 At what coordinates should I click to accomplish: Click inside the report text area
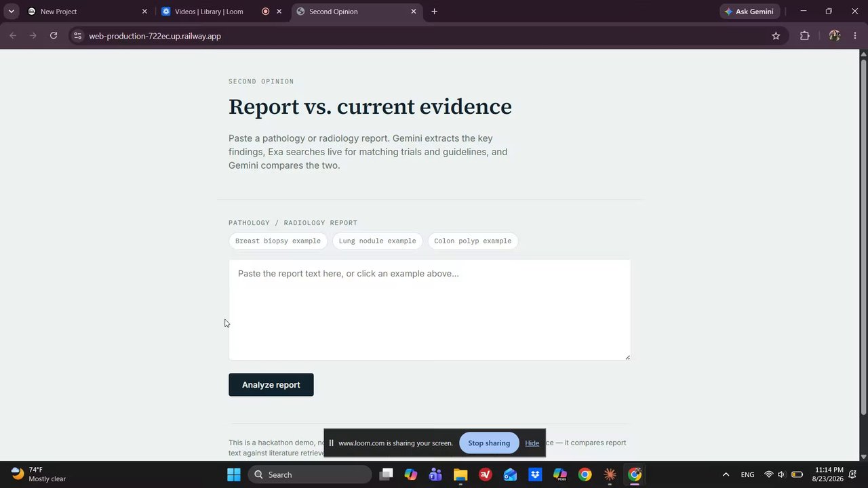click(430, 310)
